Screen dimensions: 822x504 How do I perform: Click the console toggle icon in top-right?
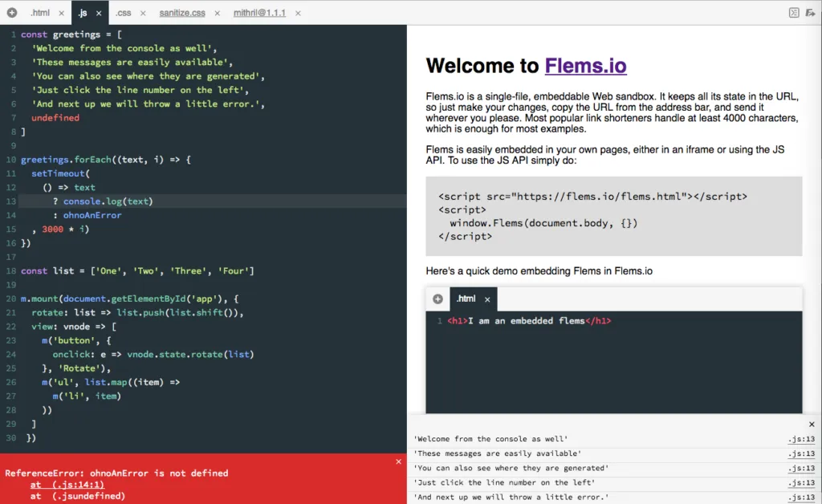(793, 13)
